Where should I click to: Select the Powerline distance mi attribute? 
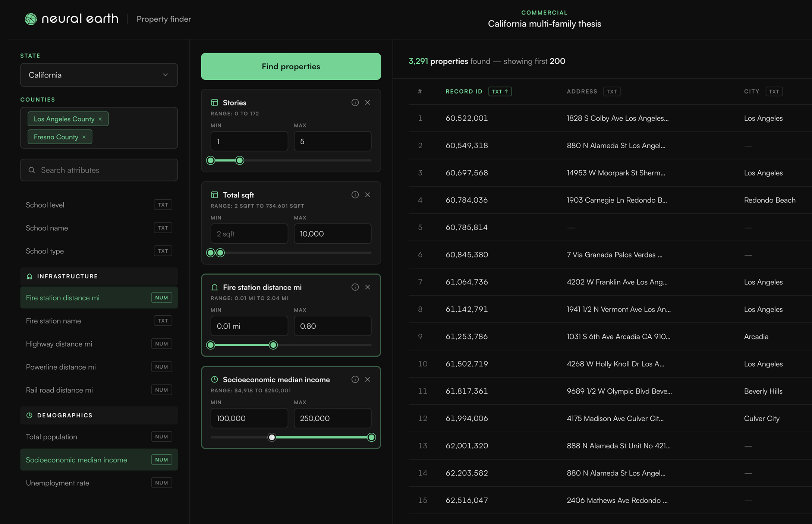99,367
